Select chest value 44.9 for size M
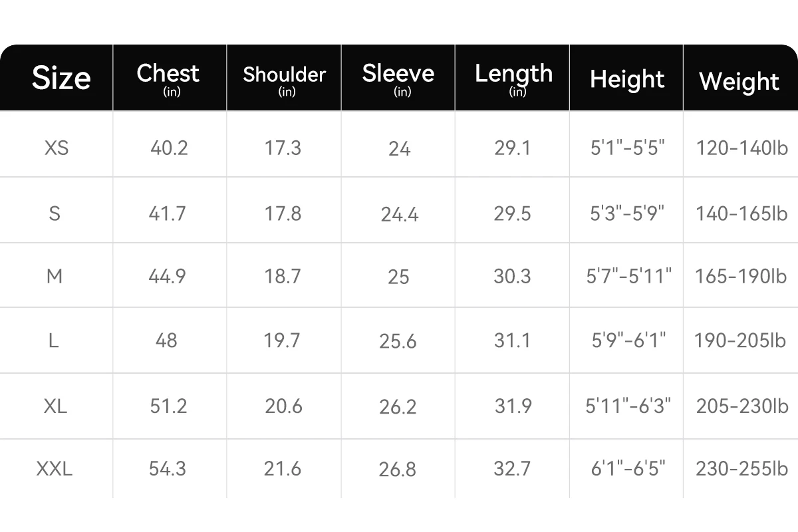Screen dimensions: 798x532 click(167, 275)
